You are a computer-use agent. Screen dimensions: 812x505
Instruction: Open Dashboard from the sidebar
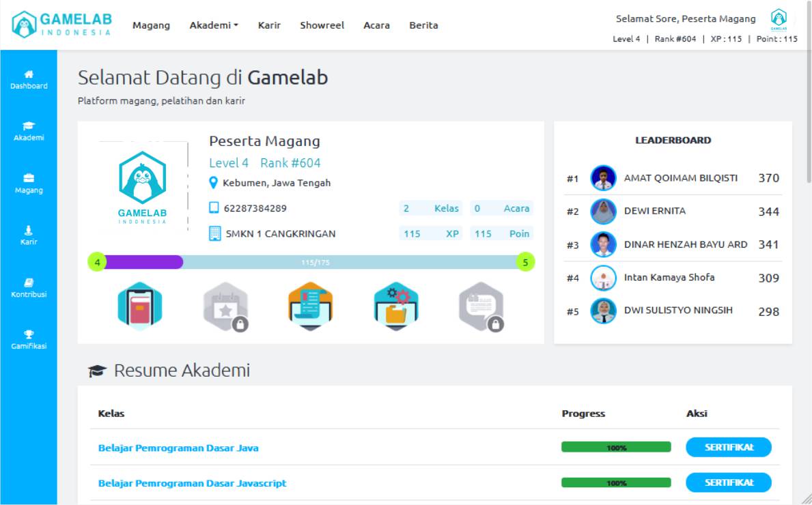(x=29, y=81)
